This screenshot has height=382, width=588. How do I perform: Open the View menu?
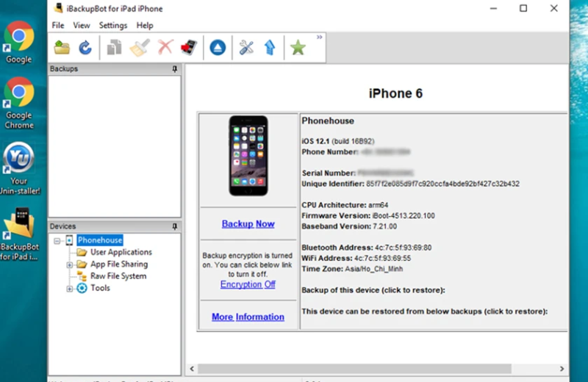pyautogui.click(x=82, y=25)
